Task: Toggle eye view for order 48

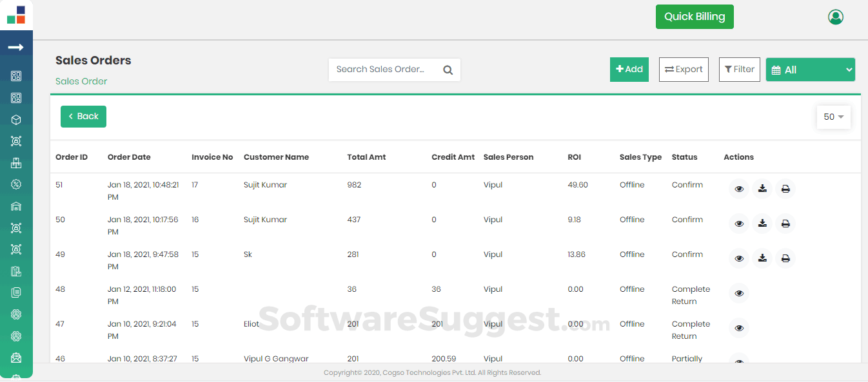Action: point(739,293)
